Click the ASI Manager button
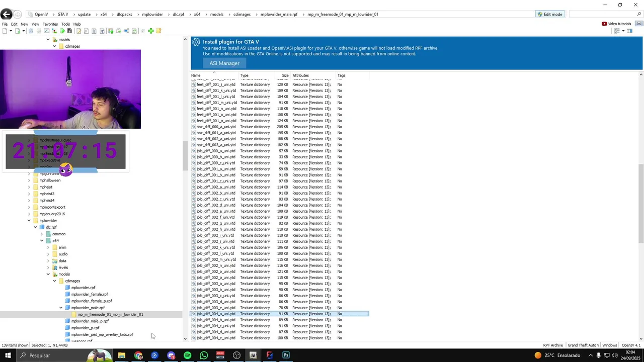The height and width of the screenshot is (362, 644). 224,63
